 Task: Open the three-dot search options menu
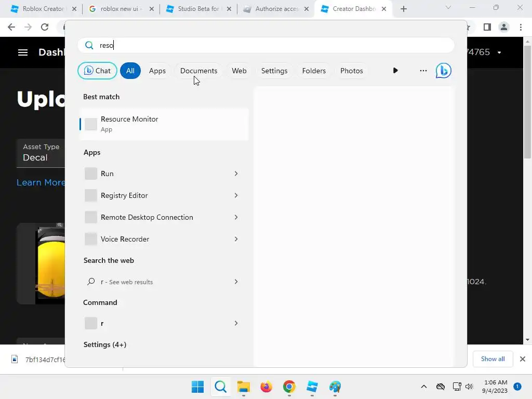point(423,71)
